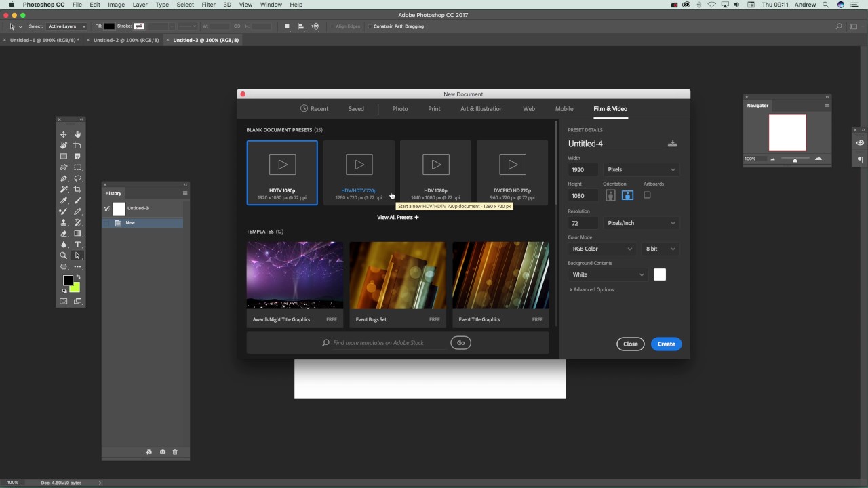Select the Blur tool
The height and width of the screenshot is (488, 868).
(x=64, y=245)
